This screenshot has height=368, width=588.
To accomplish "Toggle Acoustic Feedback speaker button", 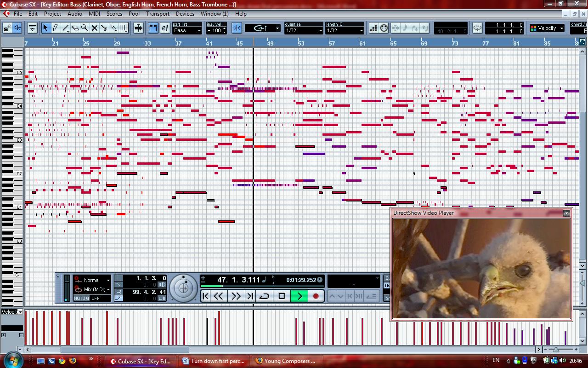I will (x=17, y=28).
